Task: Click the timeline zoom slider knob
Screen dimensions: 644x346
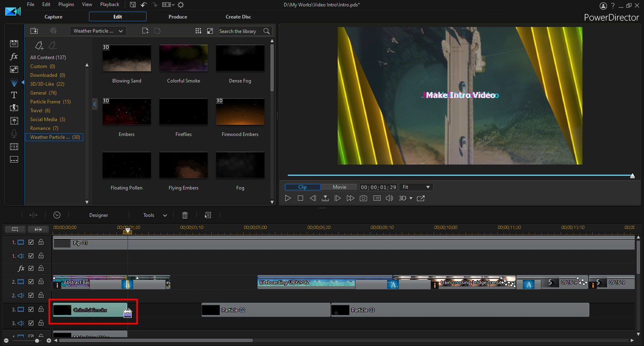Action: (37, 341)
